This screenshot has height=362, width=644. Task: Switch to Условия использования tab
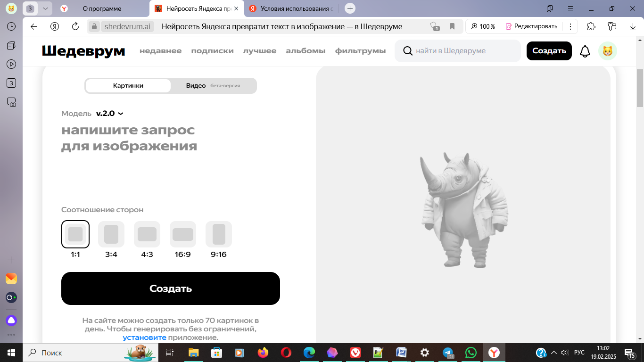(x=290, y=8)
